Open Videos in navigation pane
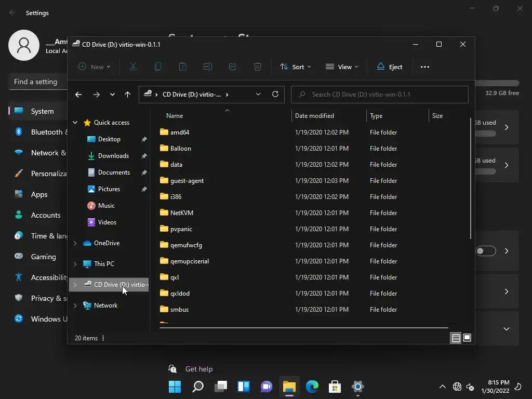This screenshot has height=399, width=532. click(107, 222)
